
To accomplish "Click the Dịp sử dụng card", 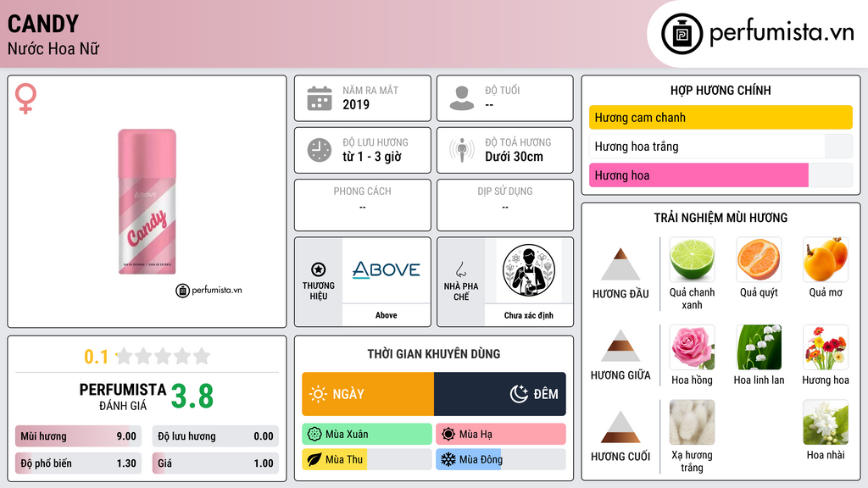I will [x=505, y=205].
